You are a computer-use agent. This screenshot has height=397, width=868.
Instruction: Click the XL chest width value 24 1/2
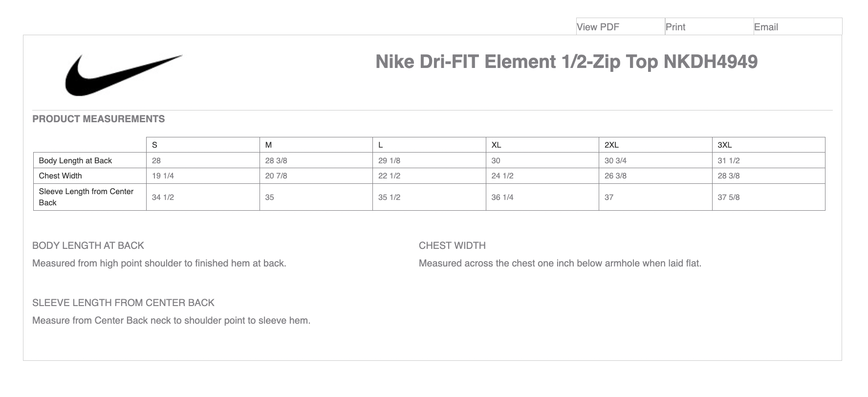tap(502, 176)
